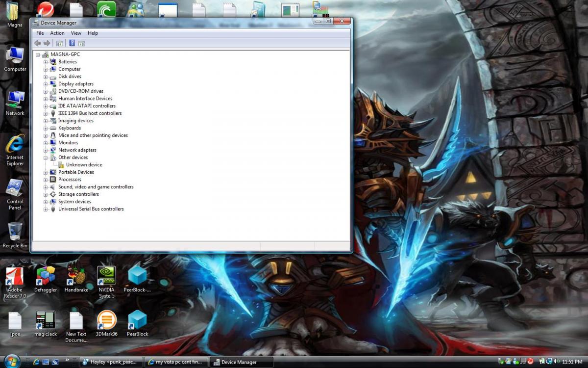Screen dimensions: 588x368
Task: Show more quick launch items chevron
Action: click(x=67, y=361)
